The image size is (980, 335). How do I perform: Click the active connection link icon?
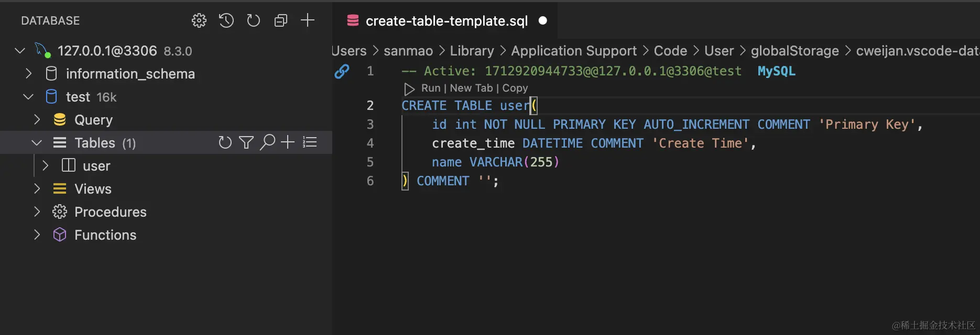(342, 71)
